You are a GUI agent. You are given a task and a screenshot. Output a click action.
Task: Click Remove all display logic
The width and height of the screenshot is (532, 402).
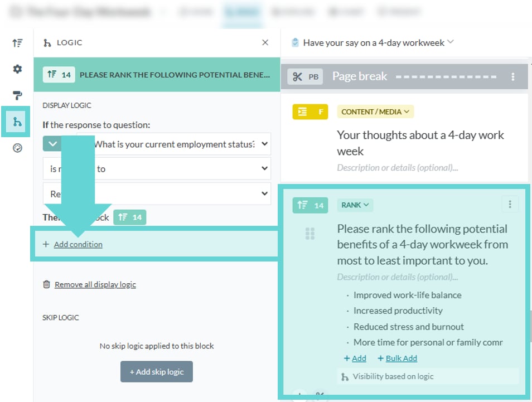click(x=95, y=284)
